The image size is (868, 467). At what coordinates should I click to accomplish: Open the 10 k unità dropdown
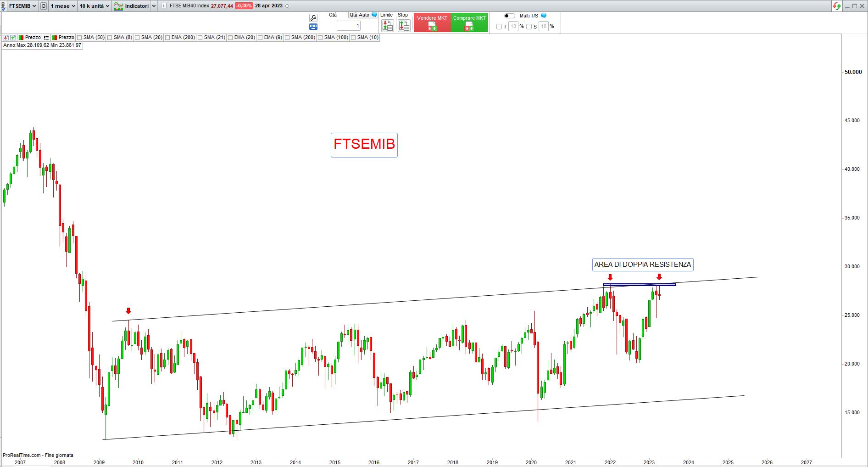pyautogui.click(x=94, y=6)
